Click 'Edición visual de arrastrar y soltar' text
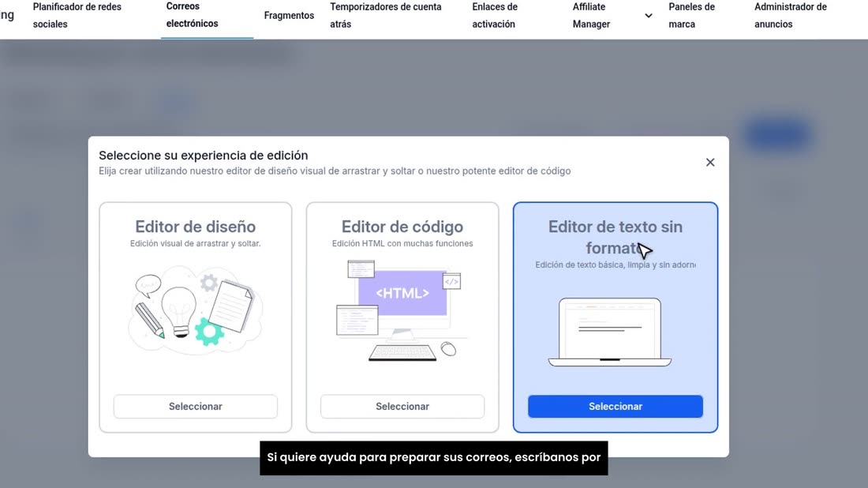 [196, 243]
